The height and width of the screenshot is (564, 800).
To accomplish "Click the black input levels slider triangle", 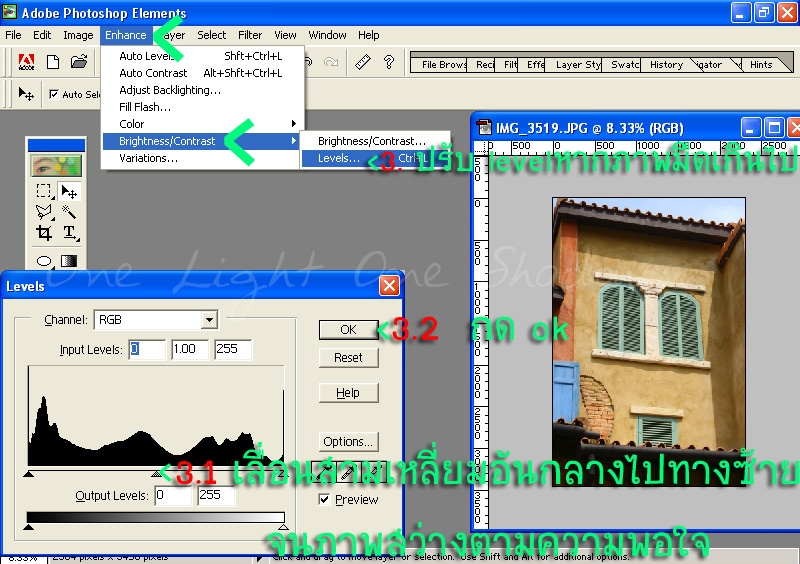I will pyautogui.click(x=29, y=474).
